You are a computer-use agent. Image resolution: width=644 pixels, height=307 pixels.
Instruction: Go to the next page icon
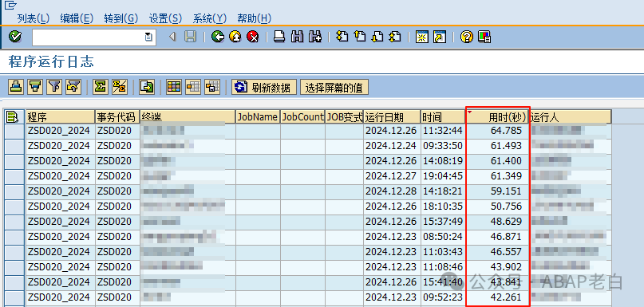(x=377, y=37)
